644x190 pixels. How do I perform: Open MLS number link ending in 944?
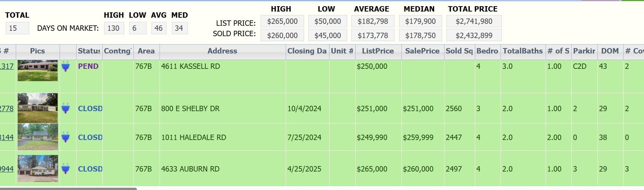[x=7, y=169]
